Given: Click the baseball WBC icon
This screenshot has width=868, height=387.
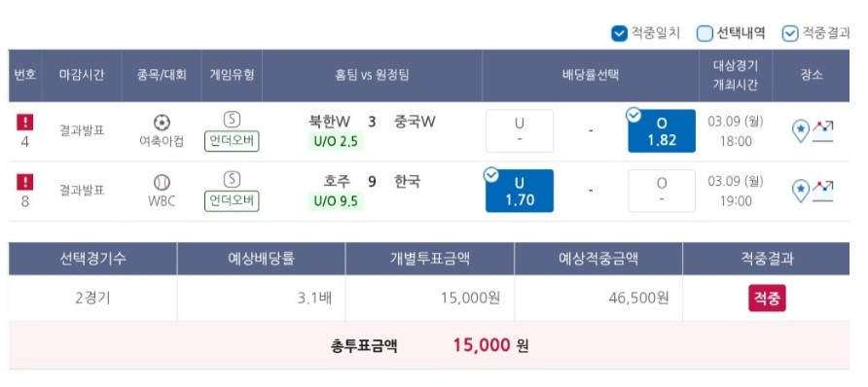Looking at the screenshot, I should [162, 183].
